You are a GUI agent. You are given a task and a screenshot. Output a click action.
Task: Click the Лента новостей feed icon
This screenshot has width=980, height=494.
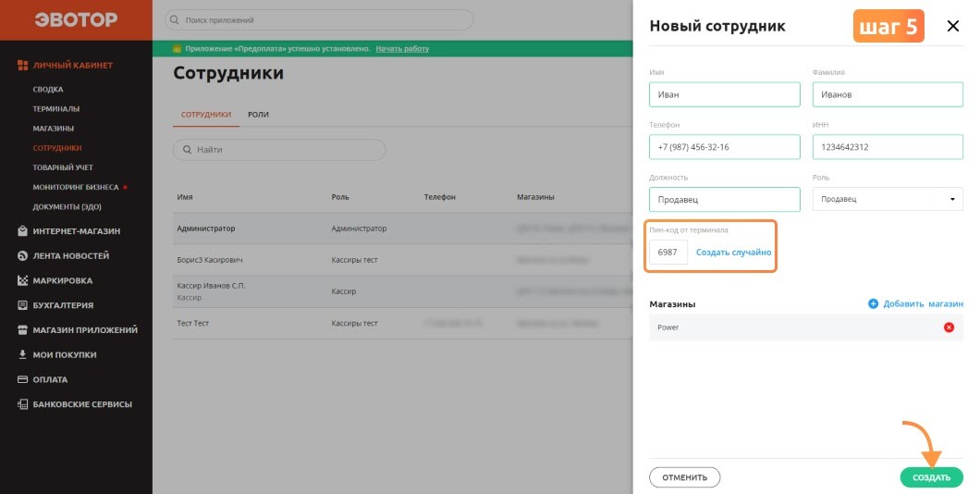[x=22, y=255]
